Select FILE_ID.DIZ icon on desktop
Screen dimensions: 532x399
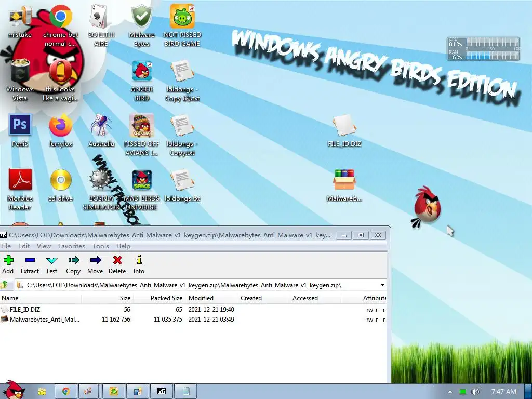click(x=344, y=130)
